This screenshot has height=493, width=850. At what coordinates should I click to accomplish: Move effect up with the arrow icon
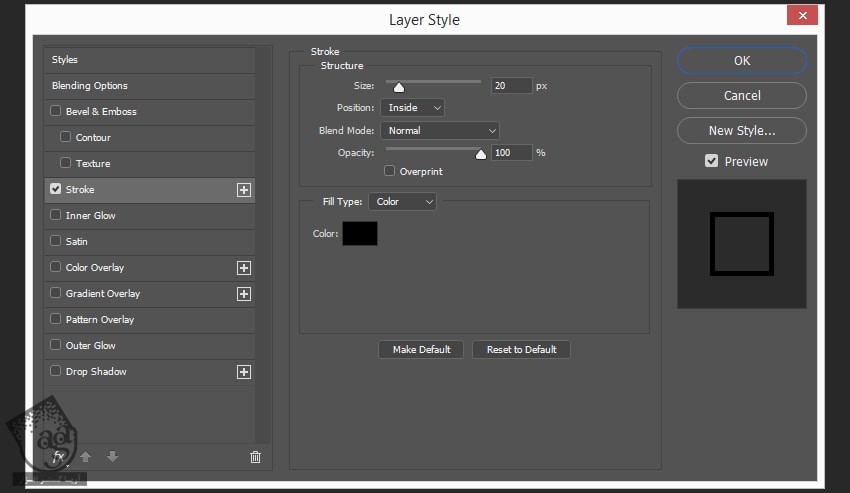(86, 457)
